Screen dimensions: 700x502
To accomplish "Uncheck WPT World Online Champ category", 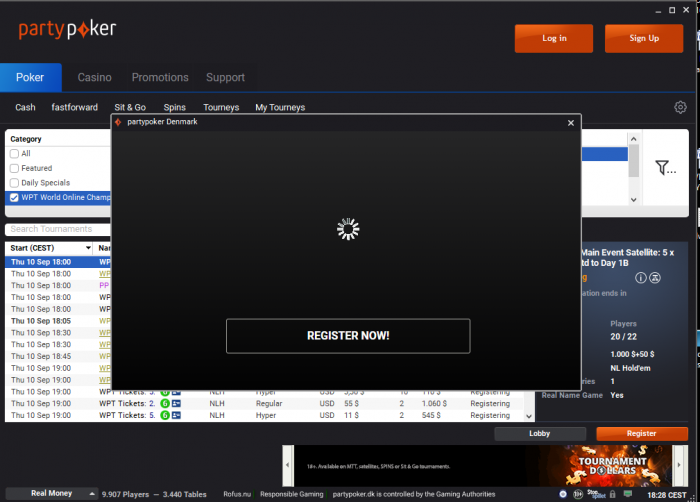I will point(14,197).
